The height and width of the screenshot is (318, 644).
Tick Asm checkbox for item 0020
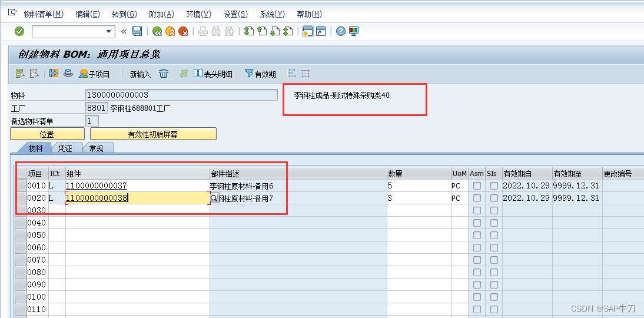477,198
